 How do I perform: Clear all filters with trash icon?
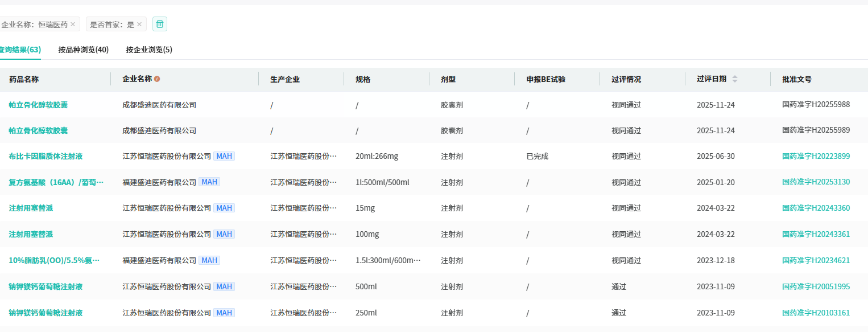pyautogui.click(x=160, y=24)
